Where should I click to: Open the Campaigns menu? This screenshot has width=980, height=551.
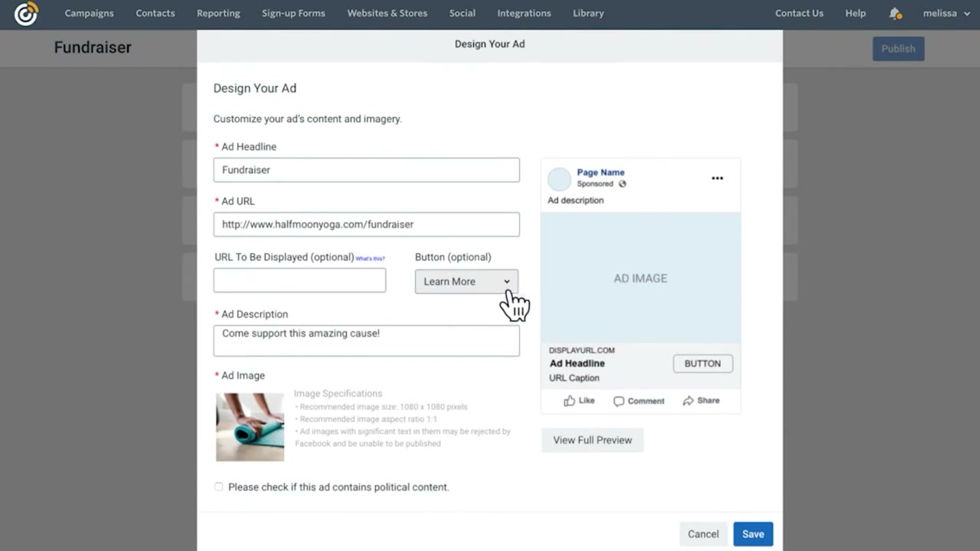[89, 13]
